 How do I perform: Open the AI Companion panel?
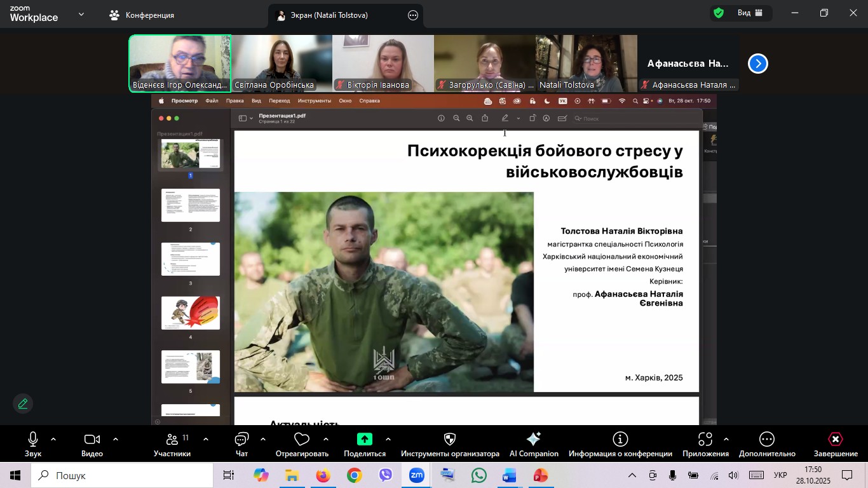(533, 444)
